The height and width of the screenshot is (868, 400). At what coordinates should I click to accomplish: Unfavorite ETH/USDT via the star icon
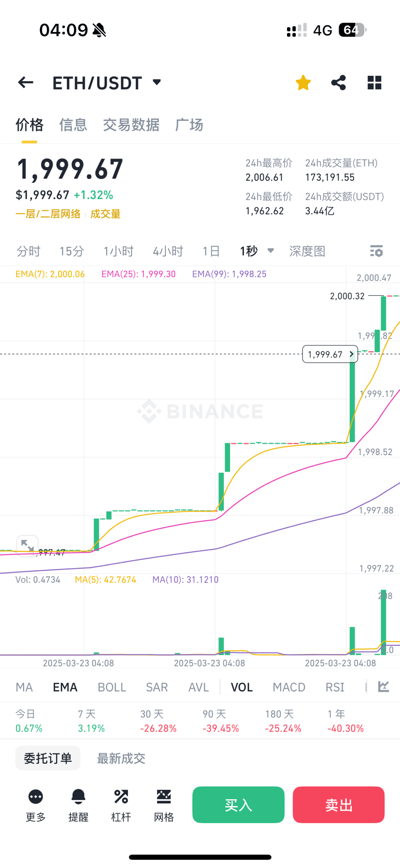point(302,82)
